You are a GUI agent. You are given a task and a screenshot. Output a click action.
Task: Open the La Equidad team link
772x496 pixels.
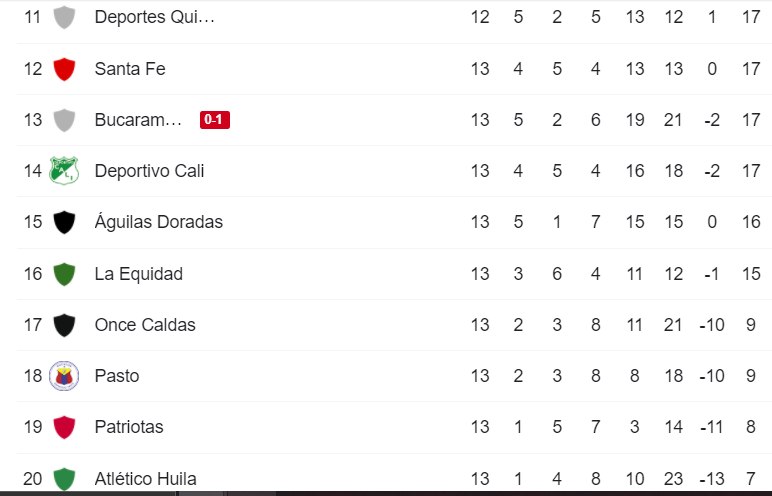coord(138,274)
